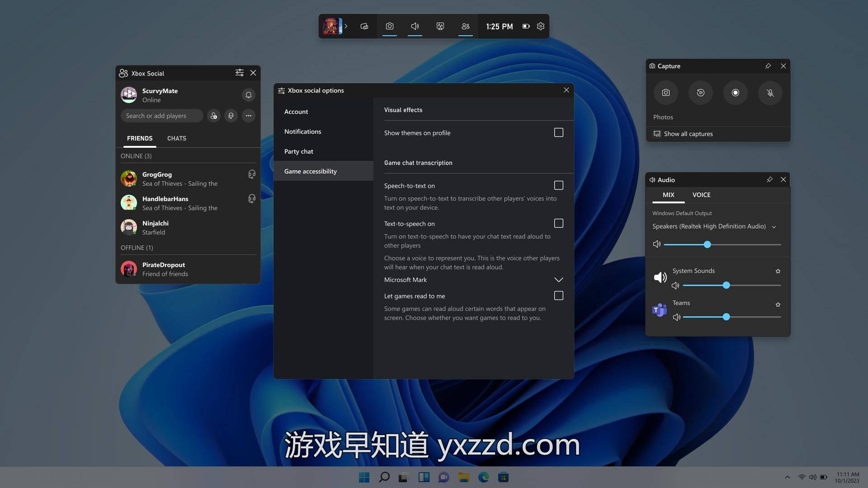Open Task View on the taskbar
Screen dimensions: 868x488
404,477
